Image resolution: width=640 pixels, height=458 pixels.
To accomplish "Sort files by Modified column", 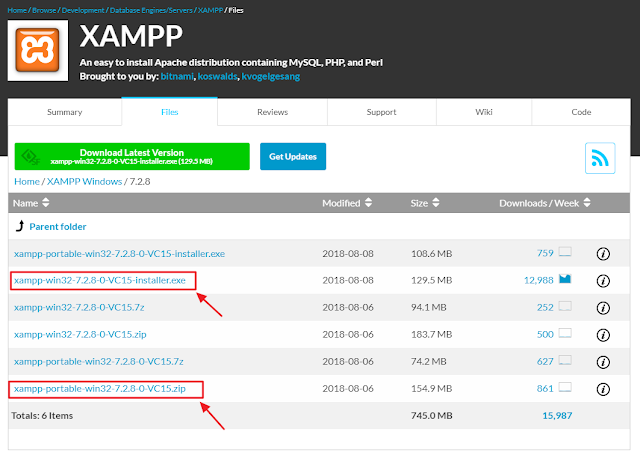I will point(347,203).
